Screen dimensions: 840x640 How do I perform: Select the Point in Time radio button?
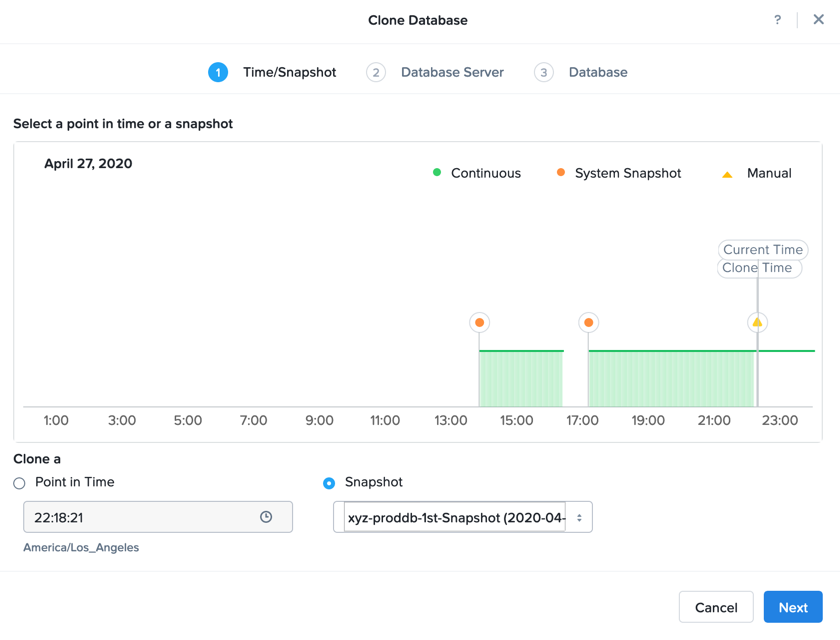(19, 483)
